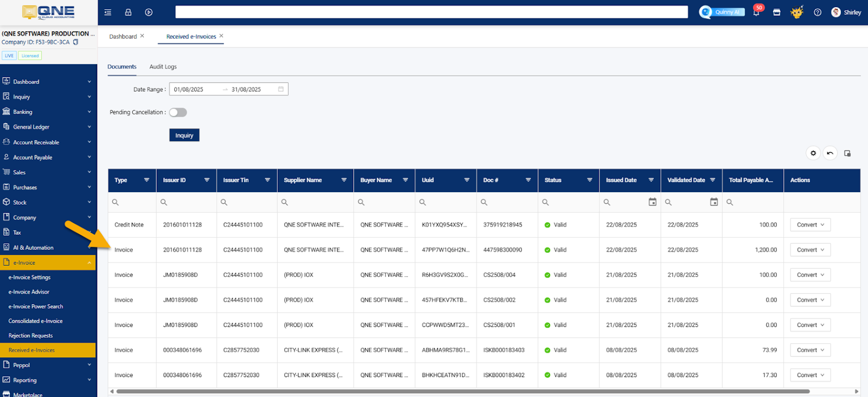Image resolution: width=868 pixels, height=397 pixels.
Task: Click Convert for invoice CS2508/001
Action: 810,325
